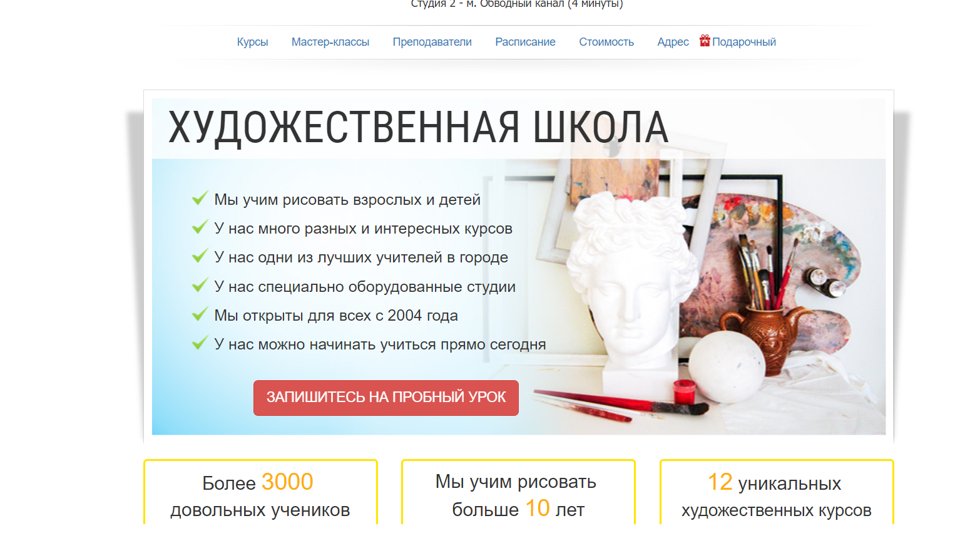Click checkmark next to 'много разных и интересных курсов'
This screenshot has height=548, width=980.
click(x=200, y=227)
